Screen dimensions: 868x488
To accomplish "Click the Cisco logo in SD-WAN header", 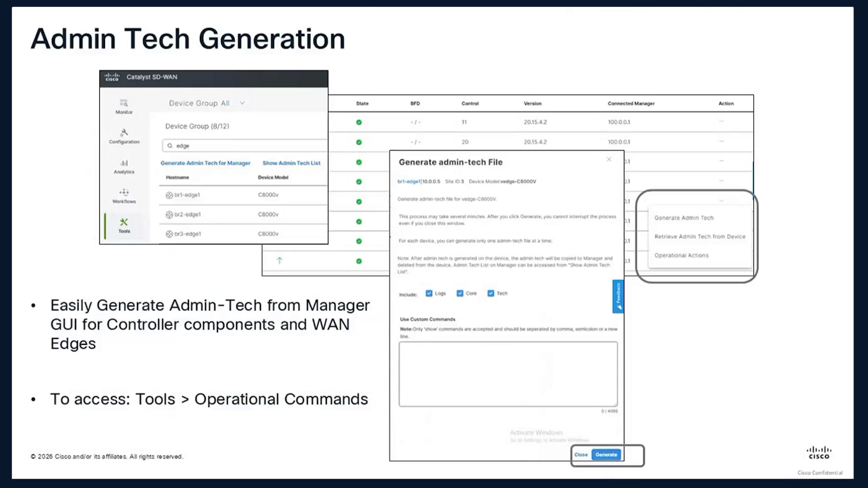I will coord(112,77).
